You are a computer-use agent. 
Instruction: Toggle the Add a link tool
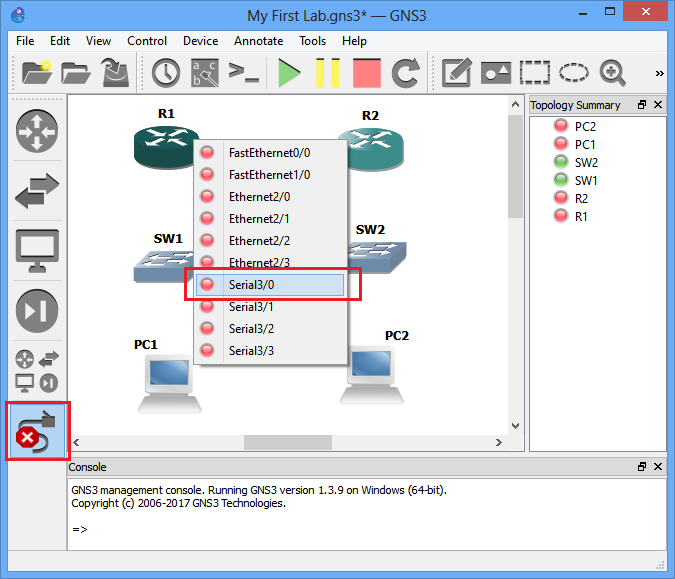(37, 431)
